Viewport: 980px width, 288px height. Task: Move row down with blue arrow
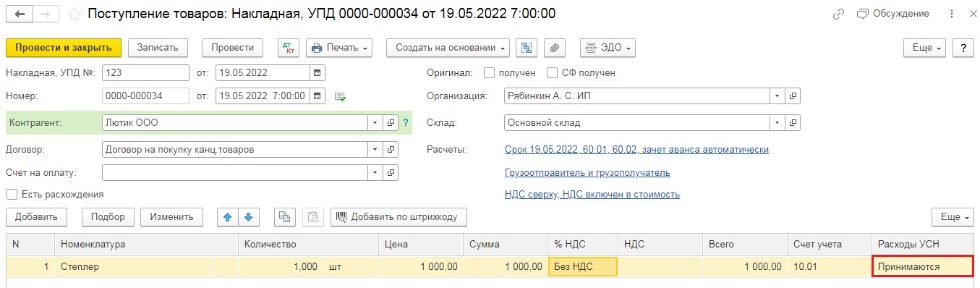point(248,217)
